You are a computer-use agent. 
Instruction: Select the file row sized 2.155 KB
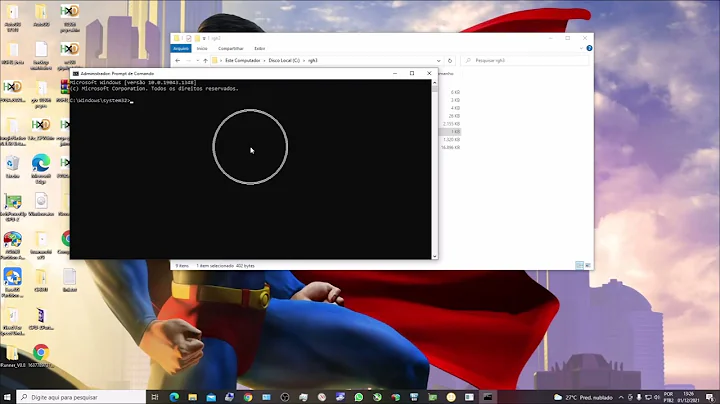pyautogui.click(x=451, y=124)
